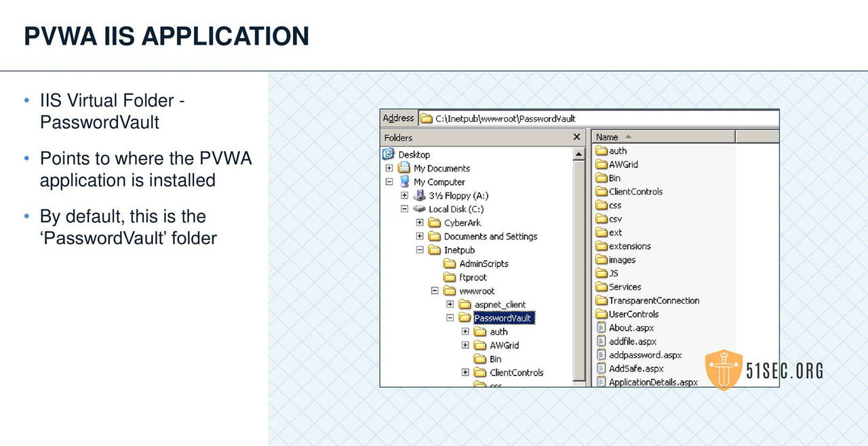Viewport: 868px width, 446px height.
Task: Expand the 3½ Floppy (A:) node
Action: tap(404, 195)
